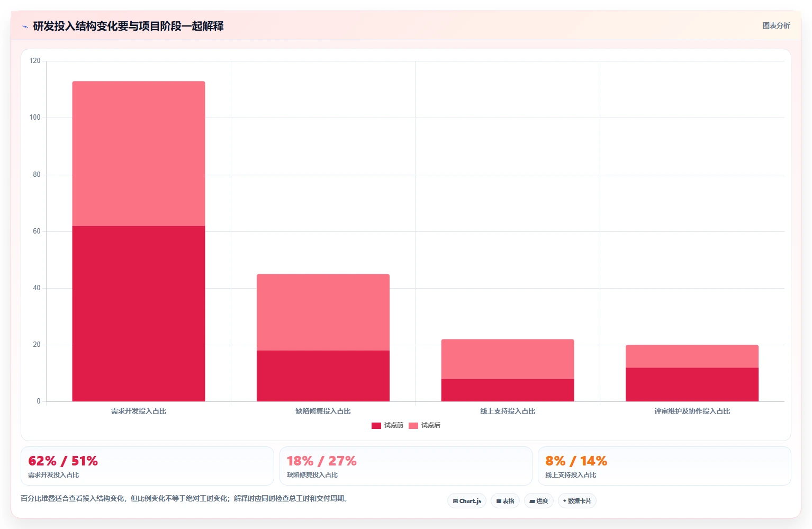Select the 表格 chip
Image resolution: width=812 pixels, height=529 pixels.
(505, 501)
